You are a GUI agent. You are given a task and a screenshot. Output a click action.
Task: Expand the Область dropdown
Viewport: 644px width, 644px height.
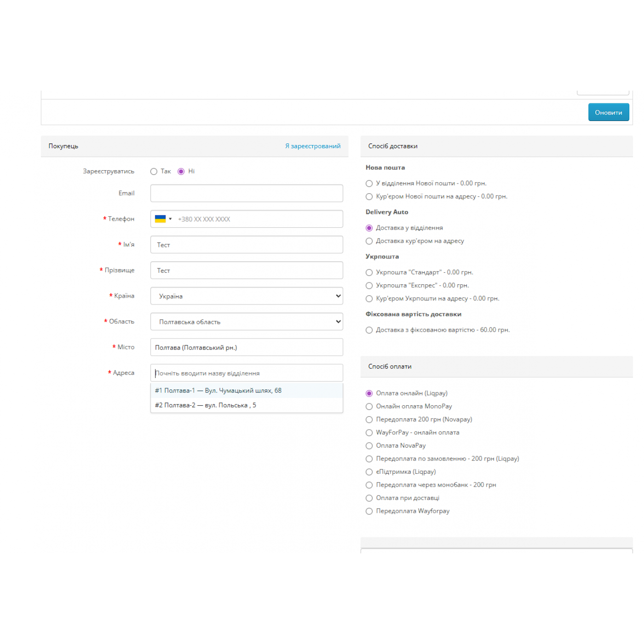246,322
